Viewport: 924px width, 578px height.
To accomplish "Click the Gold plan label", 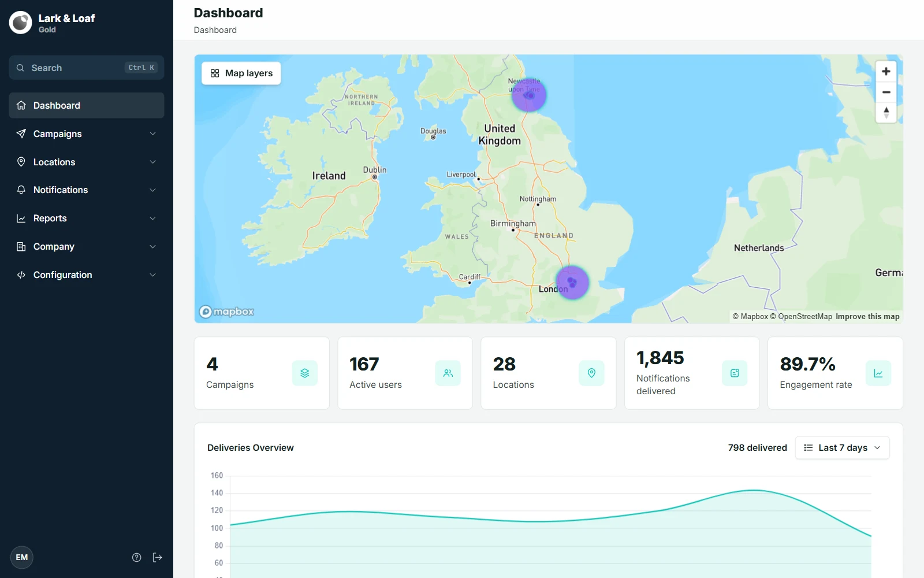I will (47, 29).
